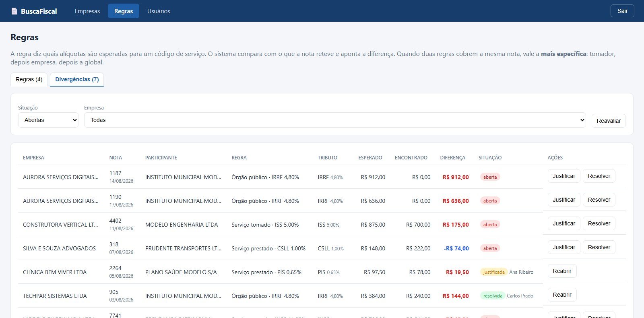The height and width of the screenshot is (318, 644).
Task: Click participant MODELO ENGENHARIA LTDA
Action: pos(182,225)
